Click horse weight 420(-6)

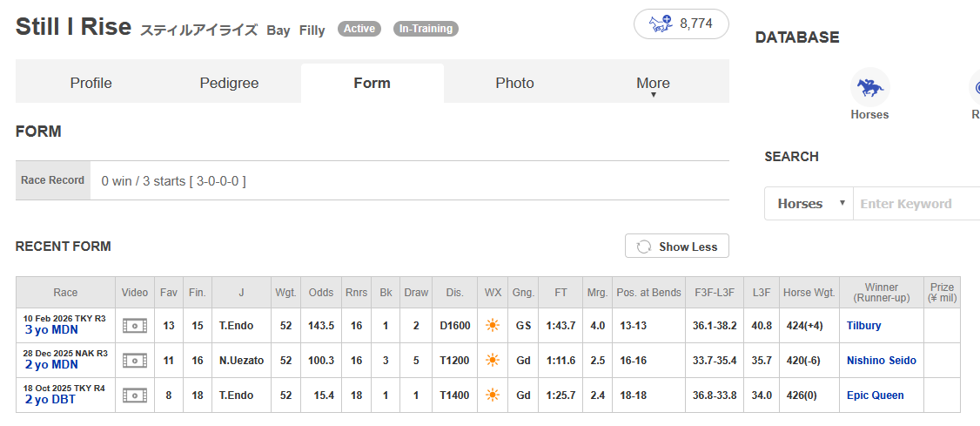tap(805, 361)
